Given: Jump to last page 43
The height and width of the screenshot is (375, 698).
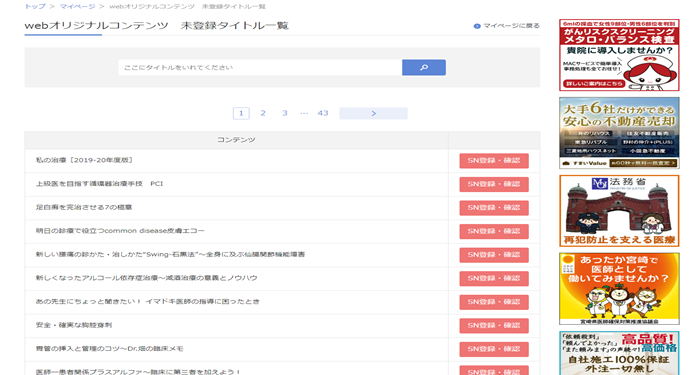Looking at the screenshot, I should click(323, 113).
